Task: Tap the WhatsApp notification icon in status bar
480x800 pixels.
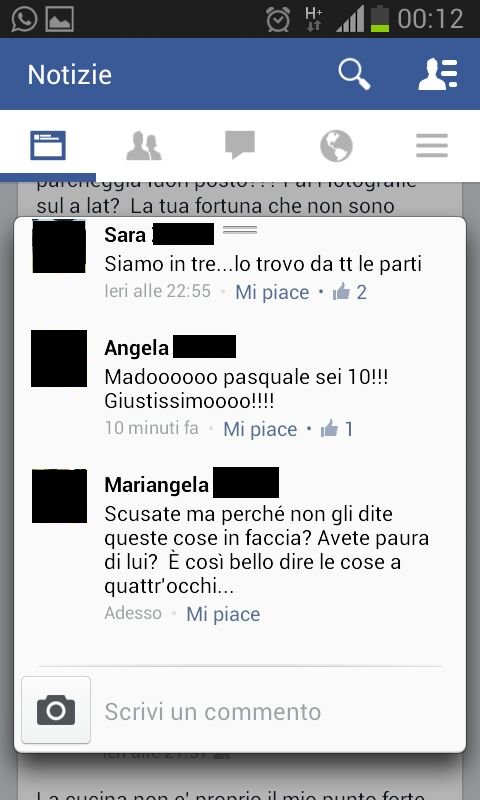Action: coord(24,19)
